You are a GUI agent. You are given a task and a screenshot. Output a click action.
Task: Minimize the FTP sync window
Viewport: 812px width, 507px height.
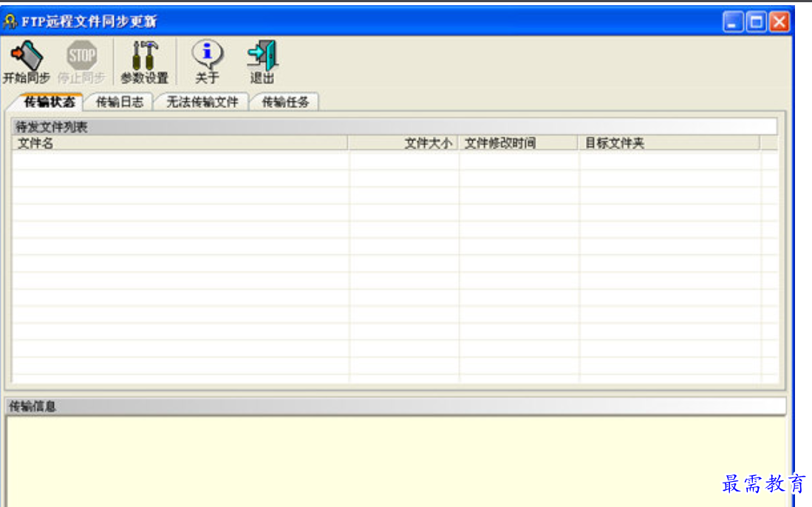coord(733,21)
